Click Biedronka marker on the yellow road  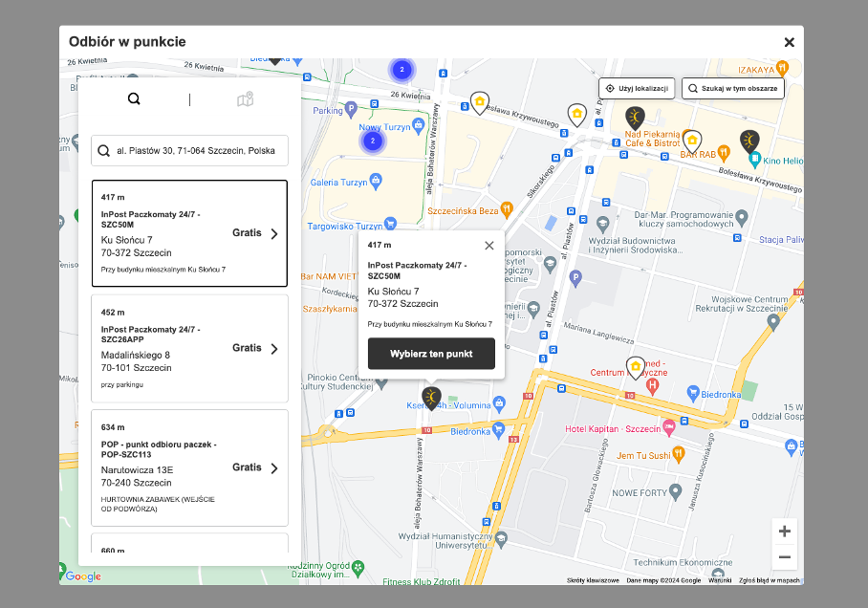pos(498,429)
